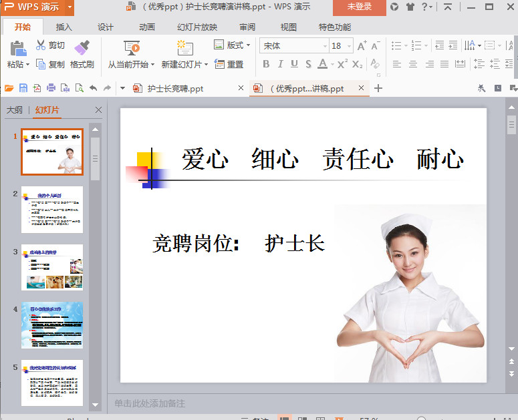This screenshot has height=420, width=518.
Task: Click the 未登录 login button
Action: point(360,7)
